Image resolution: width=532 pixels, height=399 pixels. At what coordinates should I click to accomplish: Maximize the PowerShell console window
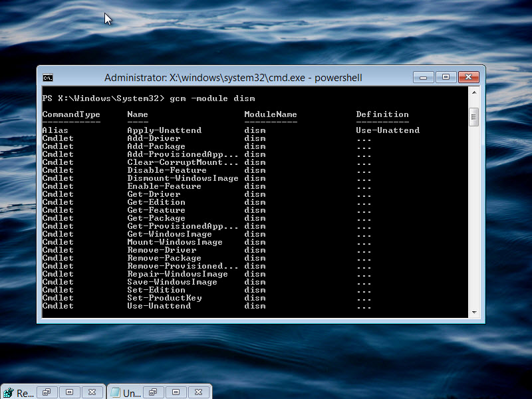coord(446,77)
